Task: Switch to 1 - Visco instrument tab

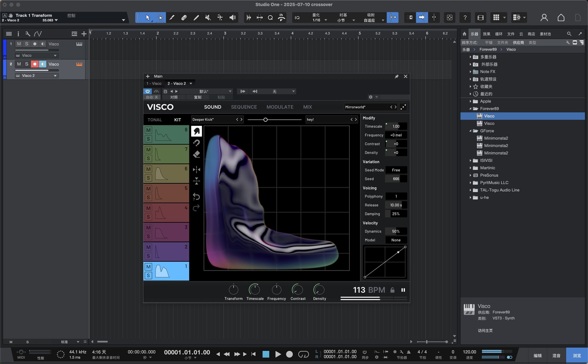Action: [154, 83]
